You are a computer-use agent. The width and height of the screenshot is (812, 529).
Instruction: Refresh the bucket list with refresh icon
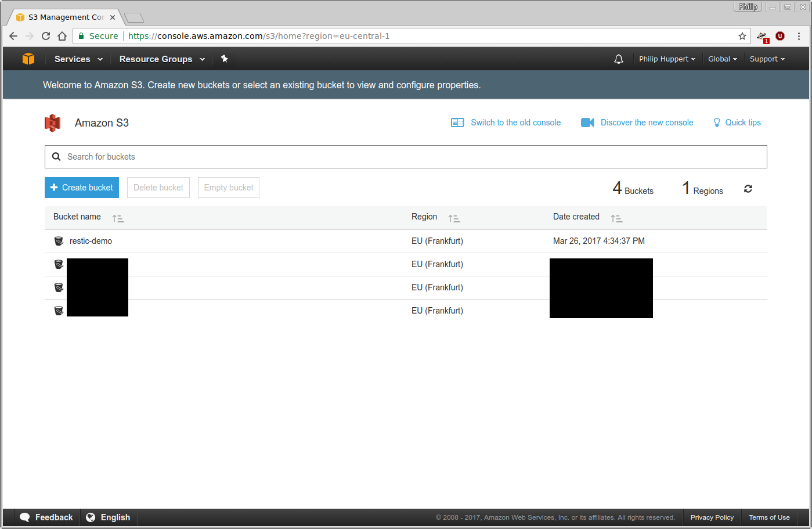coord(748,189)
